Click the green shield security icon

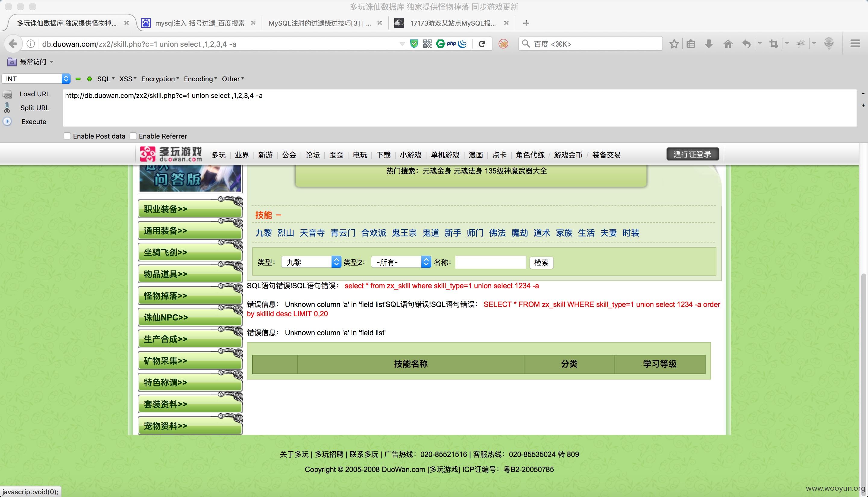414,44
